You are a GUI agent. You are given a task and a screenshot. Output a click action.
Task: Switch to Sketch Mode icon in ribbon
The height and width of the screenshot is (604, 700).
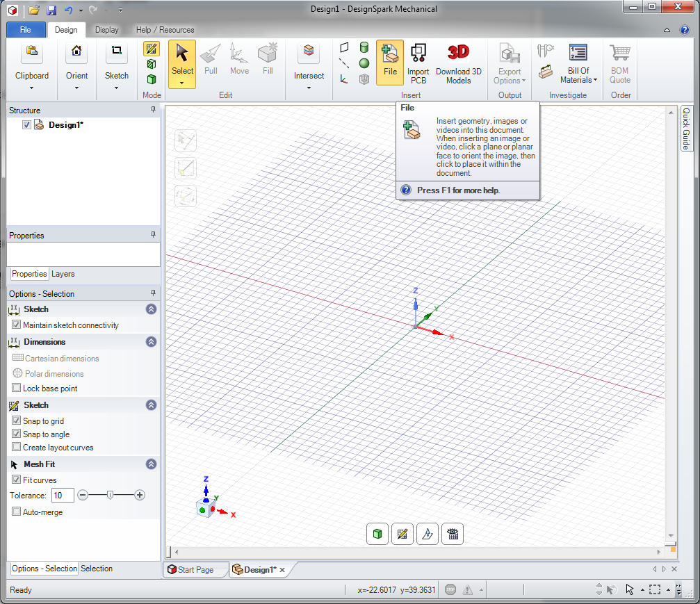click(152, 49)
